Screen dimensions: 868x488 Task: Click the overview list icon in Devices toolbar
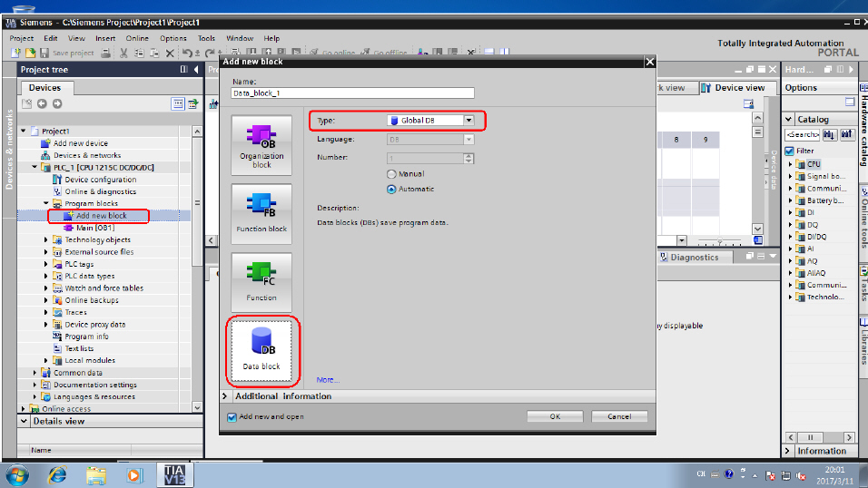coord(178,103)
